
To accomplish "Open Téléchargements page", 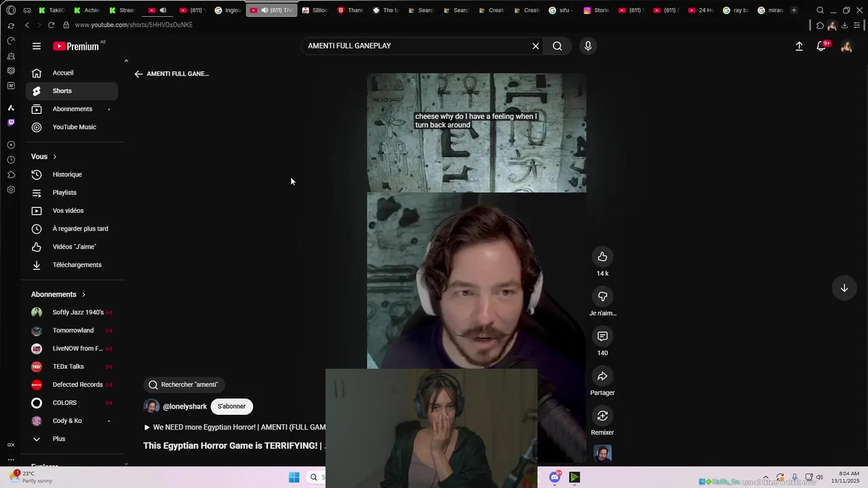I will pyautogui.click(x=72, y=265).
